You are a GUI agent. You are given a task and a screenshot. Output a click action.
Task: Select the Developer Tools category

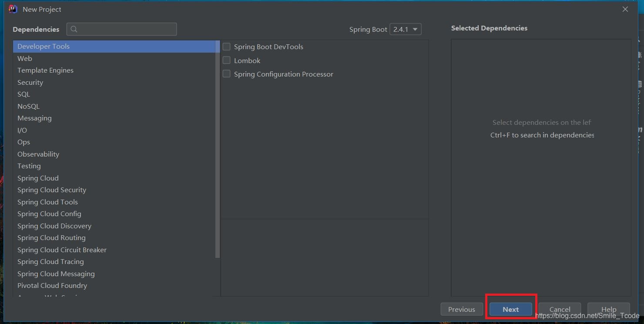[114, 47]
